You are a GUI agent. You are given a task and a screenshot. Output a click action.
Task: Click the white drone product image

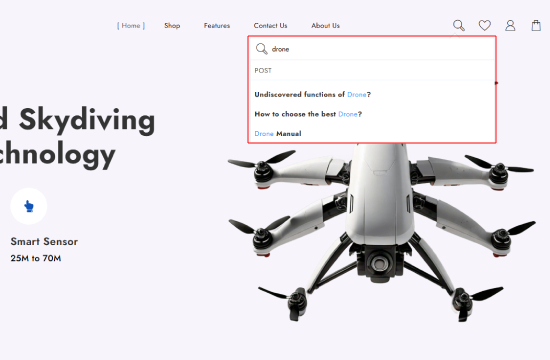tap(382, 232)
